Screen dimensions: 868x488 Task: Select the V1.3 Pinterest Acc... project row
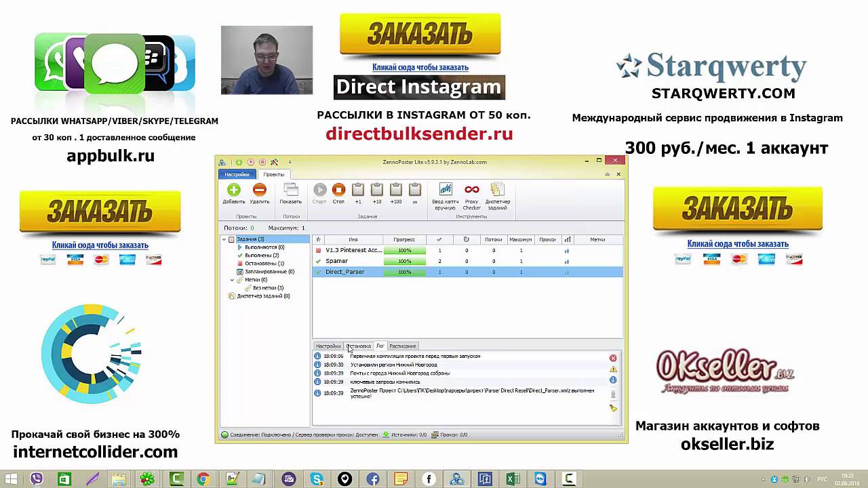467,250
